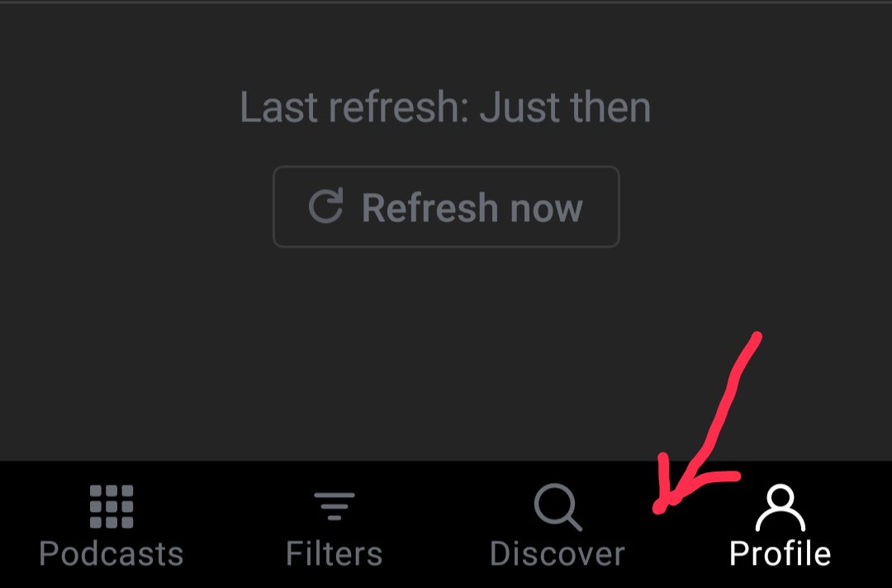Switch to the Podcasts tab label

click(x=111, y=553)
